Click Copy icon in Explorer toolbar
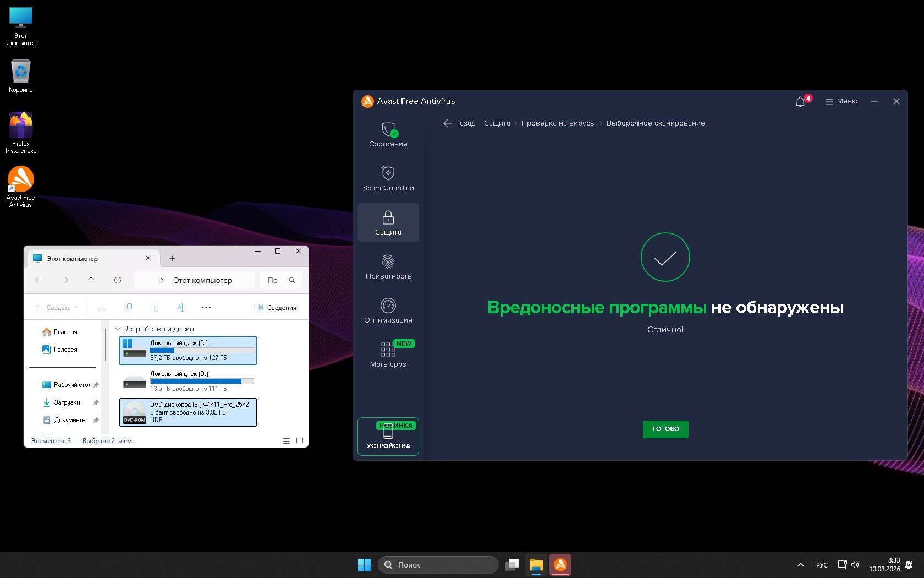 pos(128,308)
